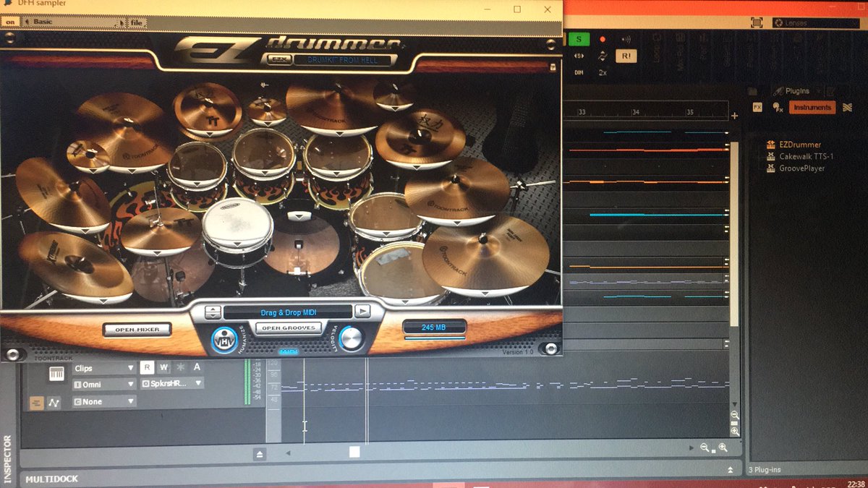Toggle the red record-arm button in Cakewalk
This screenshot has width=868, height=488.
tap(602, 39)
